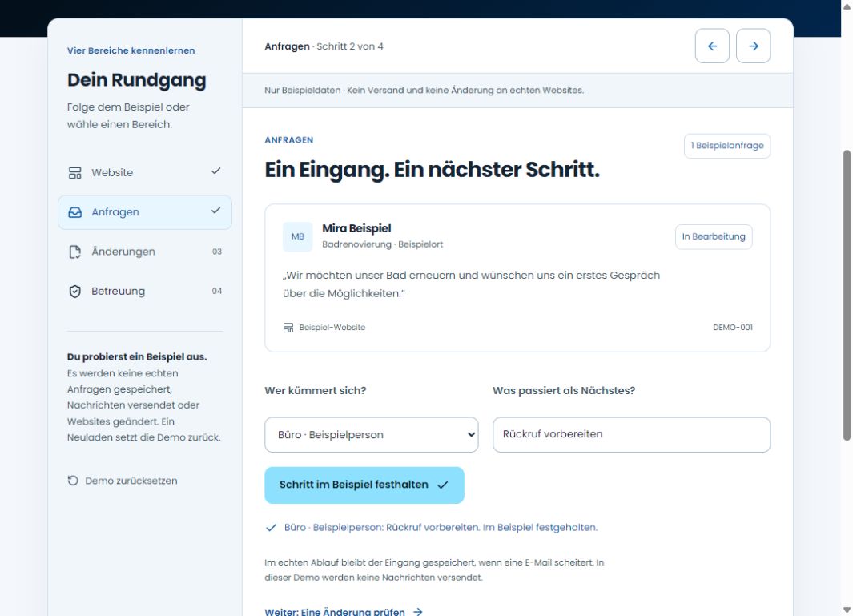
Task: Click the Badrenovierung · Beispielort subtitle
Action: [x=382, y=244]
